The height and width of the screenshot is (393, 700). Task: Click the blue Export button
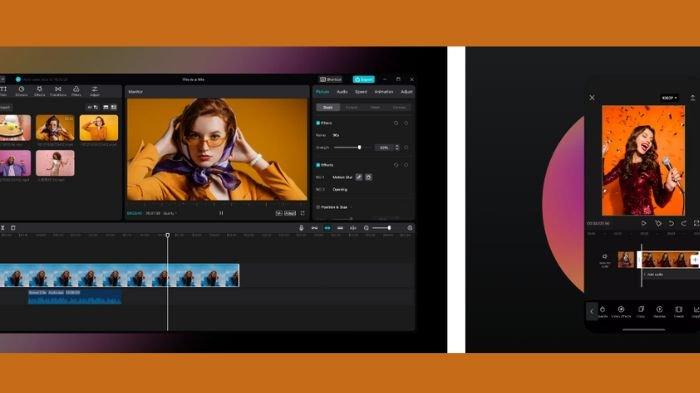(x=363, y=79)
